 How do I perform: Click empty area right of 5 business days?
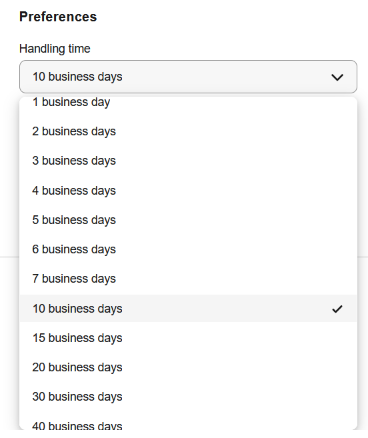point(237,220)
